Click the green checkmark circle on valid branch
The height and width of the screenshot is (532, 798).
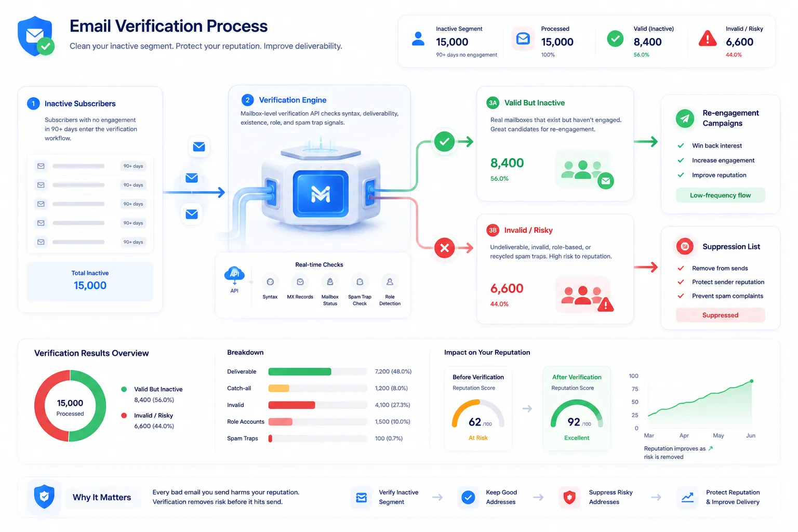click(x=444, y=141)
